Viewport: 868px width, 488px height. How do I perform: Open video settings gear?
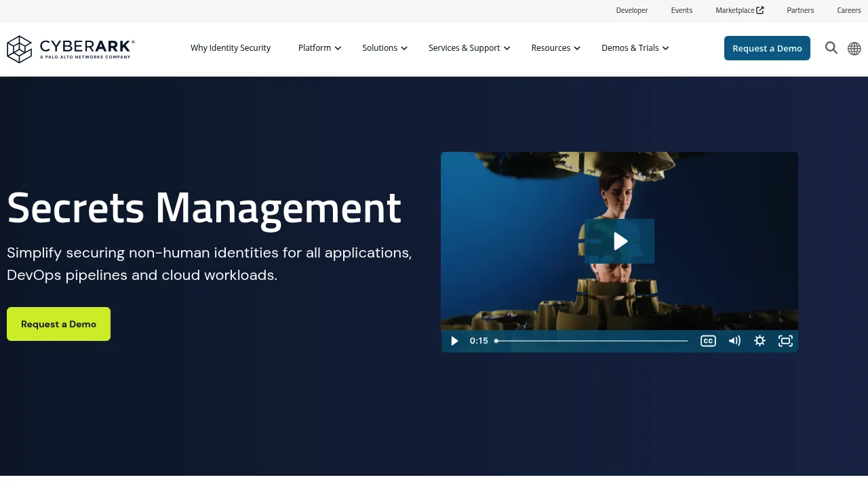pos(760,341)
